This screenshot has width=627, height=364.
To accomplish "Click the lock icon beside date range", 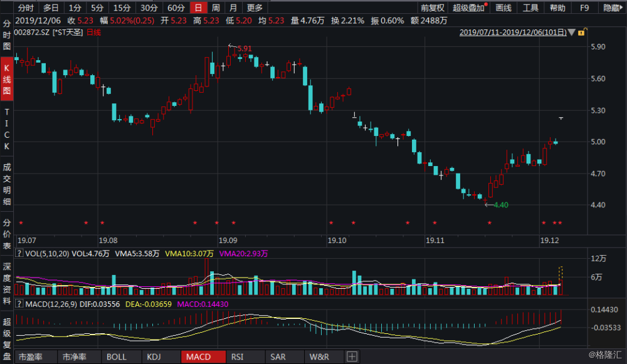I will (582, 31).
